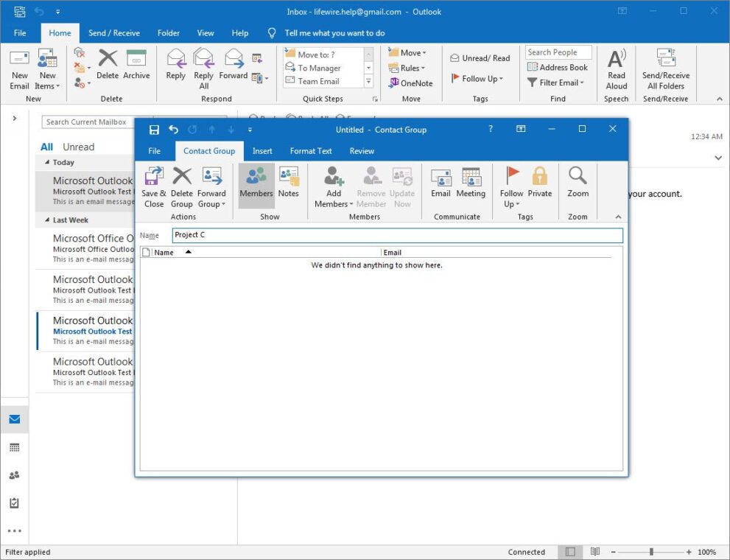Collapse the Contact Group ribbon
This screenshot has width=730, height=560.
pyautogui.click(x=618, y=217)
